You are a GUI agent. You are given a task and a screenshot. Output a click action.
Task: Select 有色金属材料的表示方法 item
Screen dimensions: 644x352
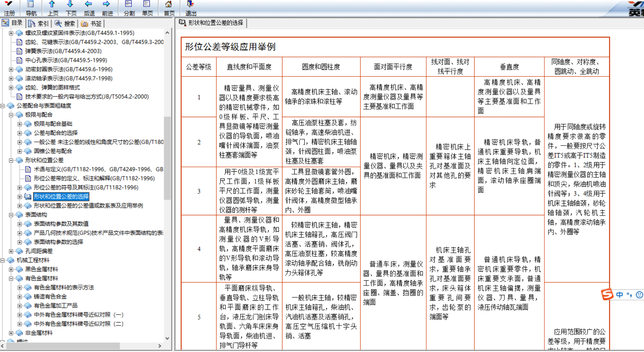click(x=64, y=288)
